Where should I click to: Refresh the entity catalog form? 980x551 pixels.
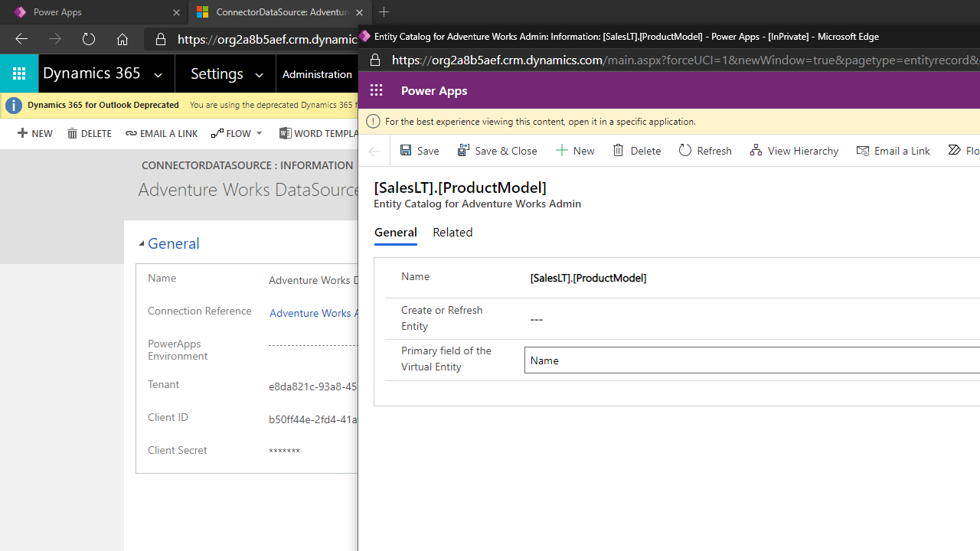[x=705, y=151]
